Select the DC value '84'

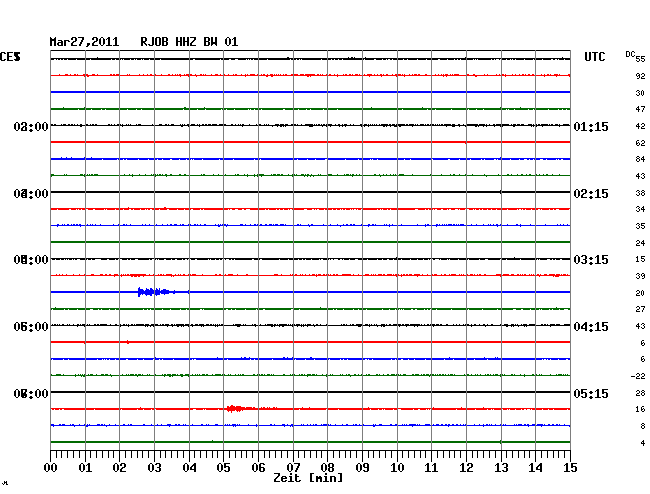[x=640, y=159]
